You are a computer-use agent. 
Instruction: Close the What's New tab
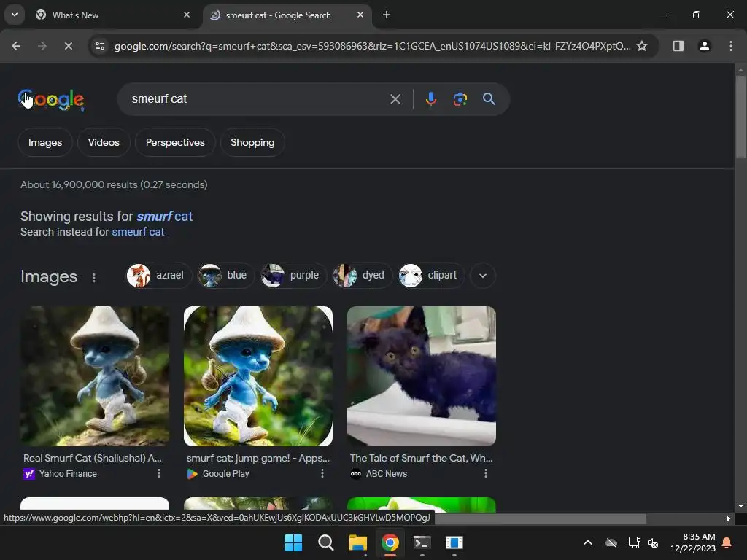(x=187, y=15)
